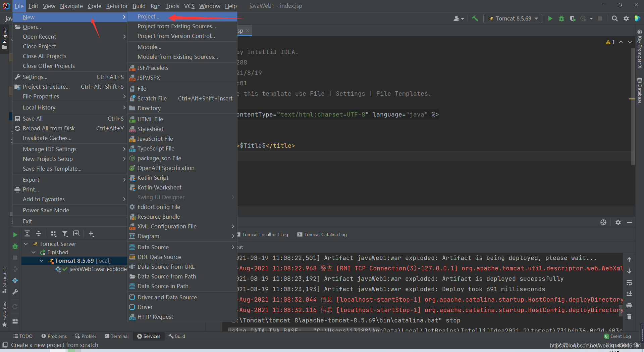The image size is (644, 352).
Task: Open the Database side panel
Action: (x=640, y=90)
